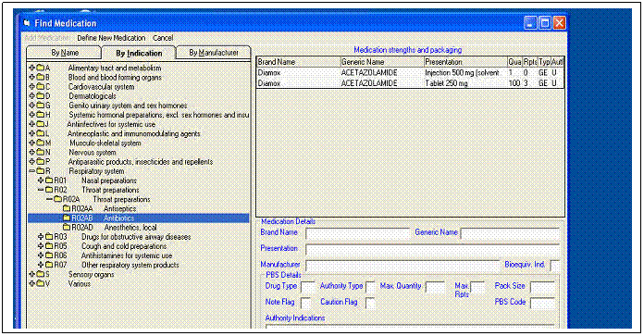Expand the Cardiovascular system node
The width and height of the screenshot is (644, 336).
tap(32, 87)
